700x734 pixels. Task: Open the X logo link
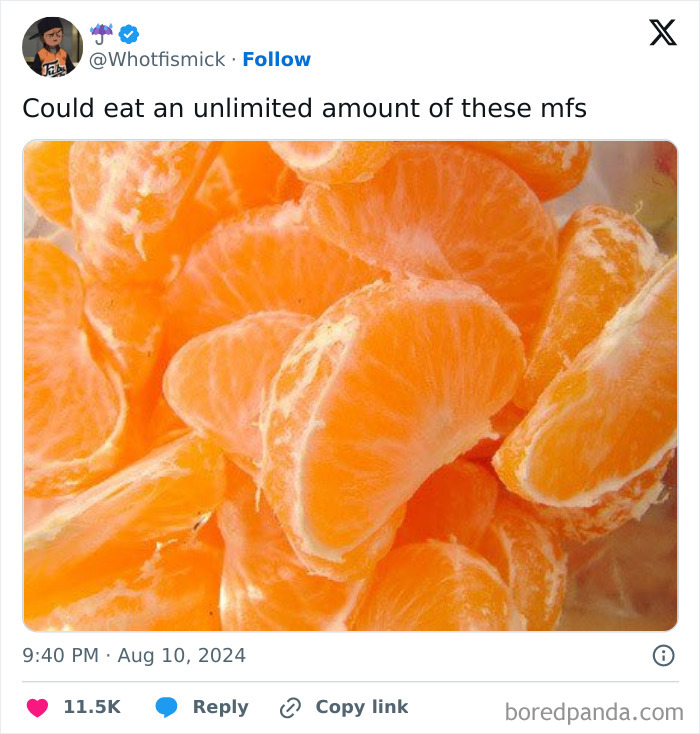point(662,33)
